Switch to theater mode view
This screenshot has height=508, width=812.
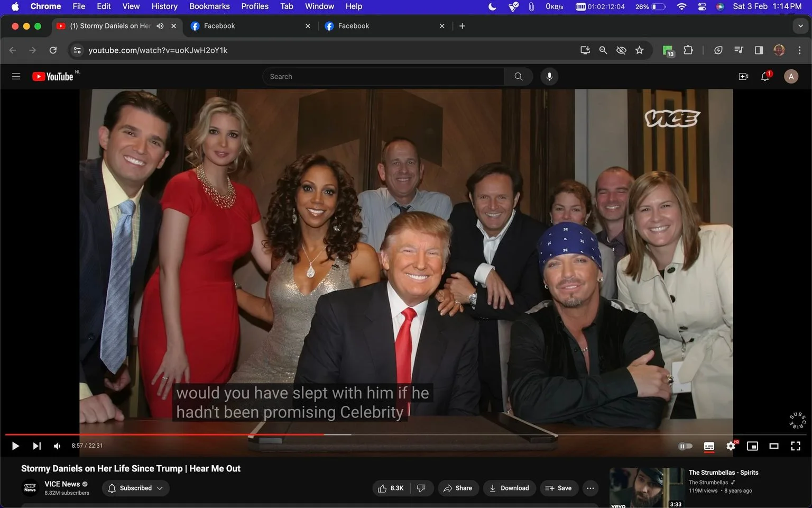coord(774,446)
